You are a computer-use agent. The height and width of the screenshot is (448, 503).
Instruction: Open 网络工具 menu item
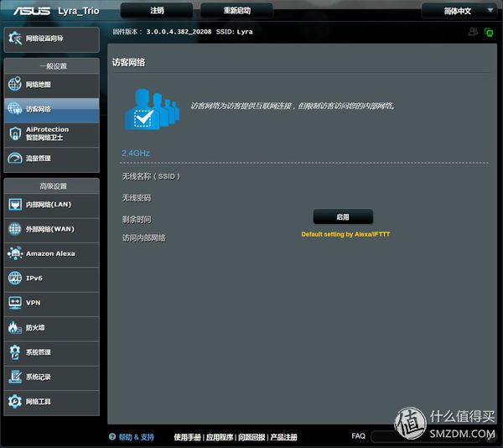pos(52,402)
